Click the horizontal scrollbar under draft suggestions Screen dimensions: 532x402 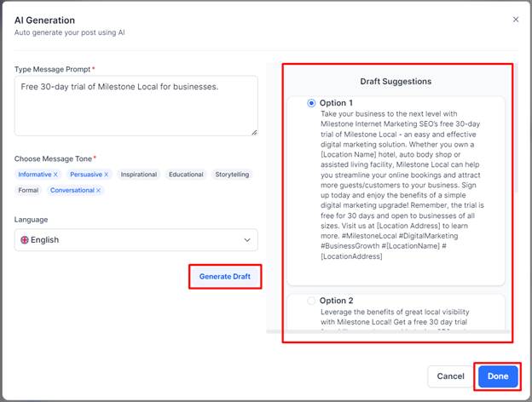point(388,331)
